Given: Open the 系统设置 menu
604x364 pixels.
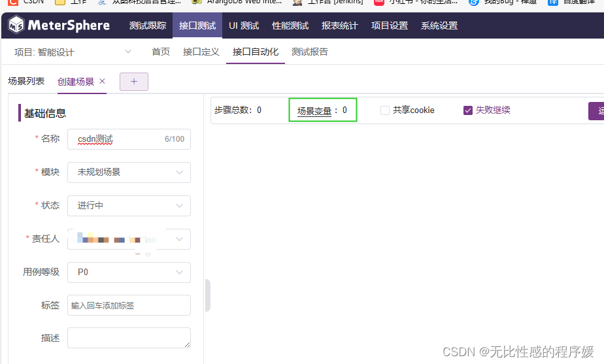Looking at the screenshot, I should [x=439, y=25].
